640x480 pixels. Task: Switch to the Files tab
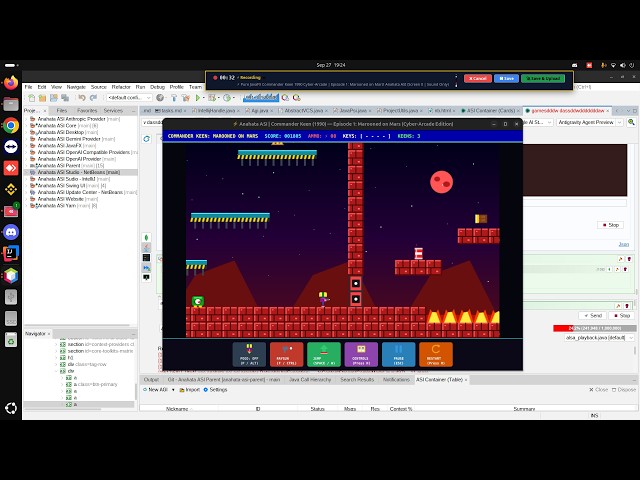coord(62,111)
